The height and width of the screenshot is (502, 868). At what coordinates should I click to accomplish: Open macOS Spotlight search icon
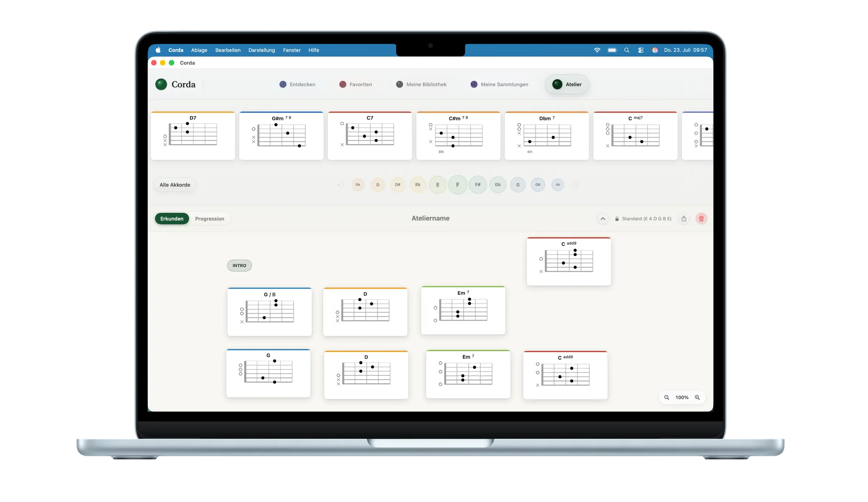(627, 50)
